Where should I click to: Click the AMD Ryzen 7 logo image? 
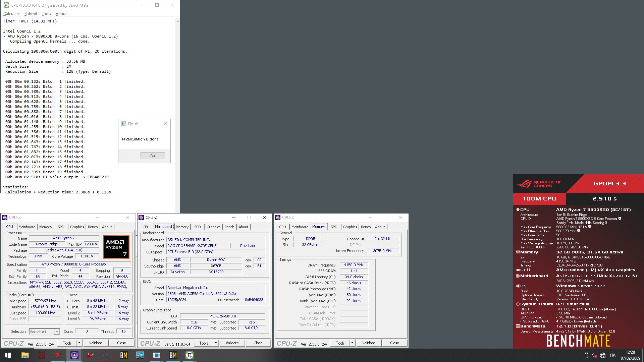(116, 247)
